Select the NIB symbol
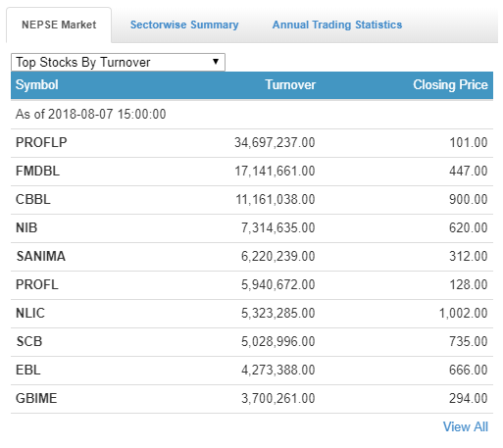Screen dimensions: 503x448 point(26,227)
